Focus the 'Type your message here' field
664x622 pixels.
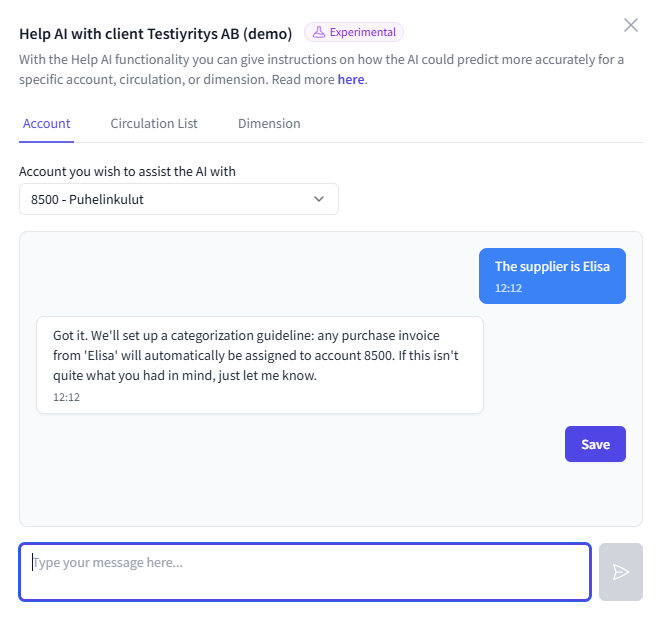pos(304,572)
